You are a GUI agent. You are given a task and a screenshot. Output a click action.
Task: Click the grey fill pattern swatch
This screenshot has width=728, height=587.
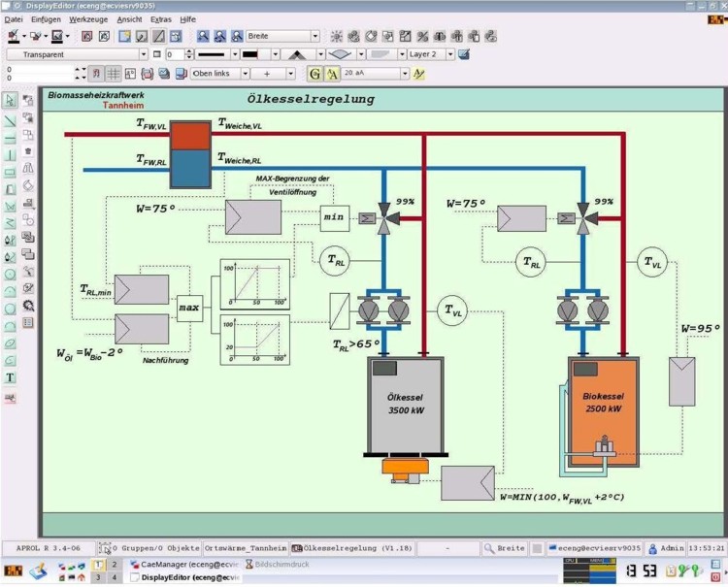(381, 54)
